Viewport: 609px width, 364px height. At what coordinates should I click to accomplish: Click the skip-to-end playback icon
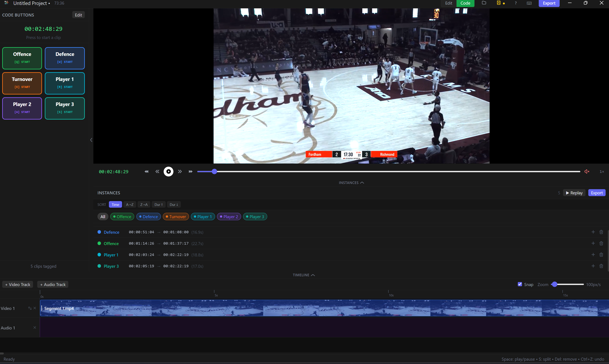[x=191, y=171]
